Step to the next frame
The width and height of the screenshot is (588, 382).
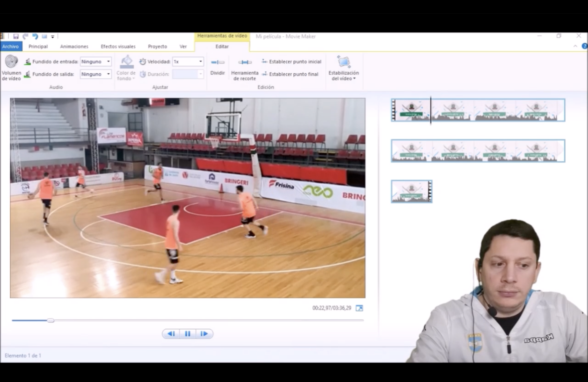click(x=204, y=334)
